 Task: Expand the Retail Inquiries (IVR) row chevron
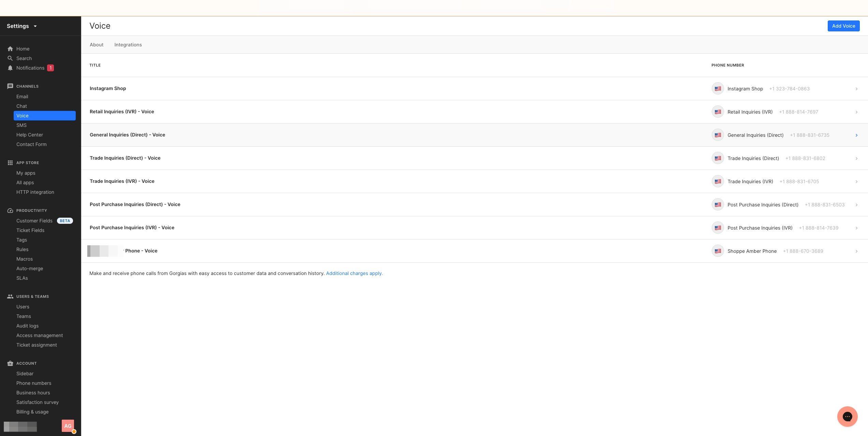[856, 112]
